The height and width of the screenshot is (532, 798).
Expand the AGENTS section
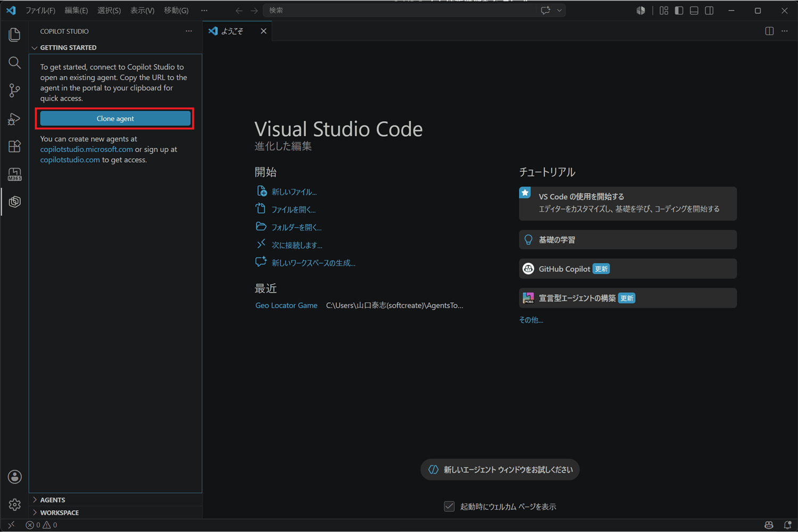(x=115, y=500)
